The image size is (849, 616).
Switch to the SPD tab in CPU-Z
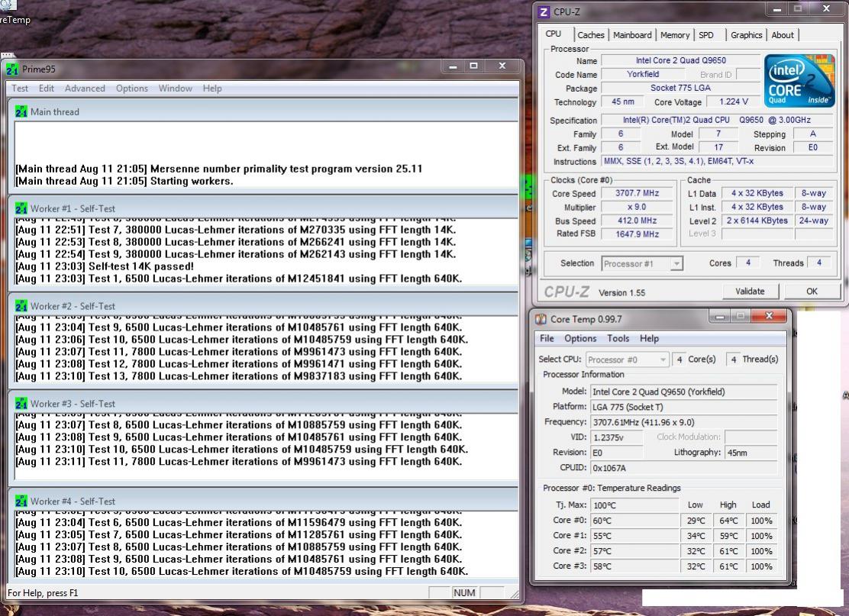coord(706,35)
